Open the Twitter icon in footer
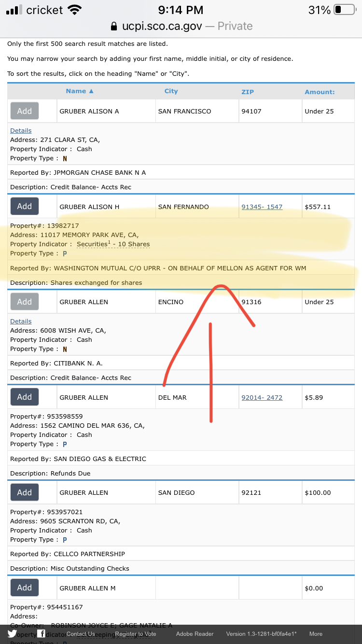This screenshot has width=362, height=644. (13, 634)
